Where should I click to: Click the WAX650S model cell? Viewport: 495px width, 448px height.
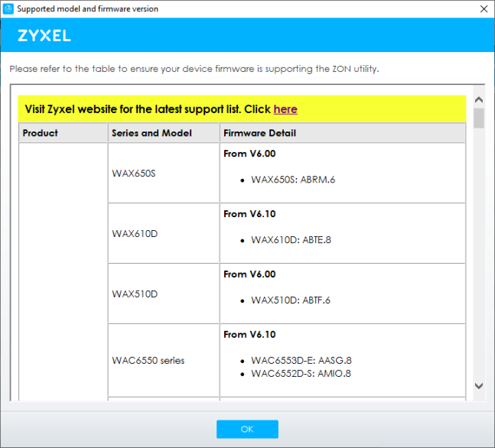click(134, 174)
